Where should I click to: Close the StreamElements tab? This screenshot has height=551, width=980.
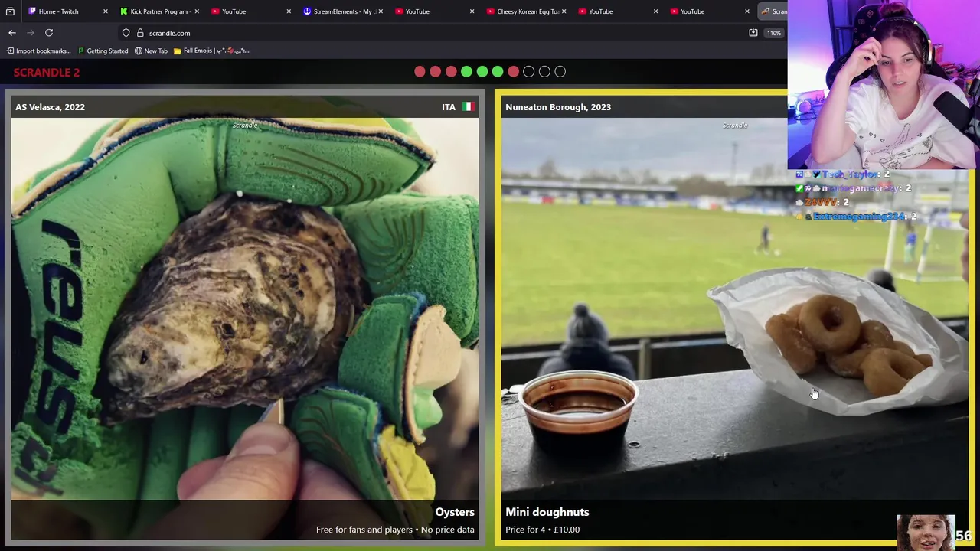[381, 11]
